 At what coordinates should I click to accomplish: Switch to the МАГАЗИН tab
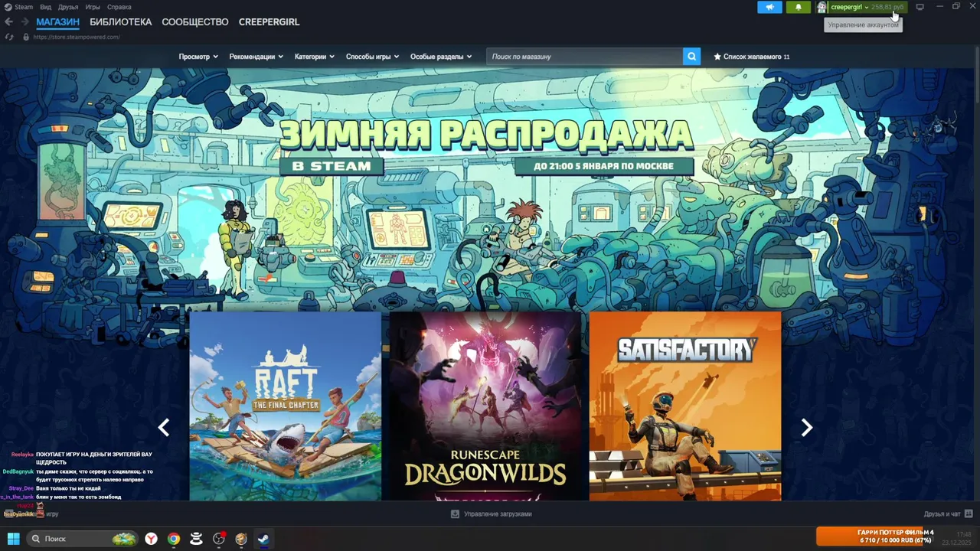[x=57, y=22]
